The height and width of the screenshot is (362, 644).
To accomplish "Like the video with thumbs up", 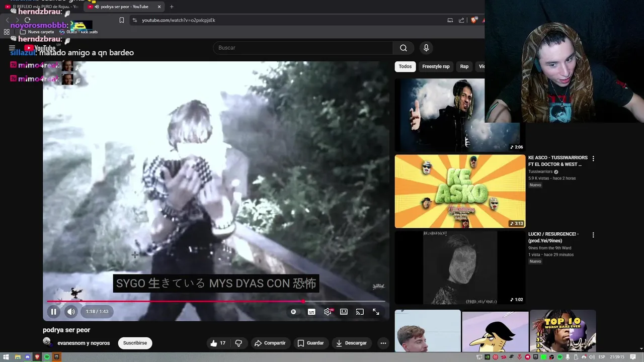I will [x=217, y=343].
